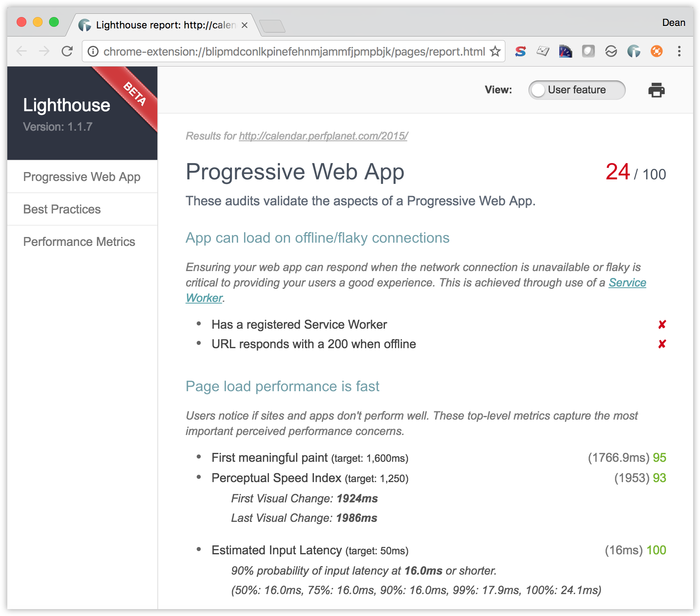
Task: Open the calendar.perfplanet.com results link
Action: [323, 136]
